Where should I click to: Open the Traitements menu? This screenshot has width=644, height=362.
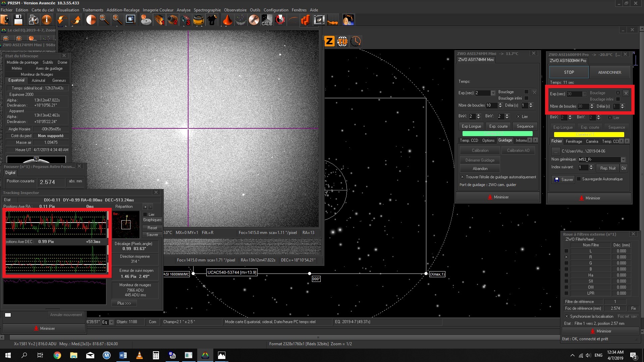[x=93, y=10]
